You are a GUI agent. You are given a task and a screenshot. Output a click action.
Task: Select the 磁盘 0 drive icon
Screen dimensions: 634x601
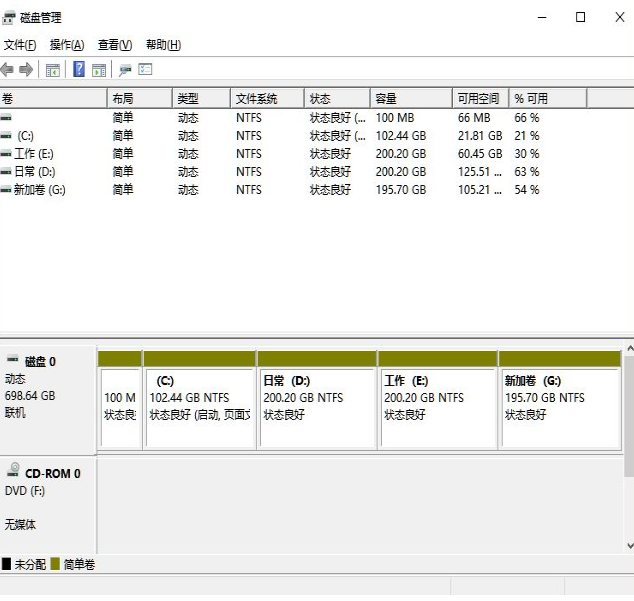point(13,358)
